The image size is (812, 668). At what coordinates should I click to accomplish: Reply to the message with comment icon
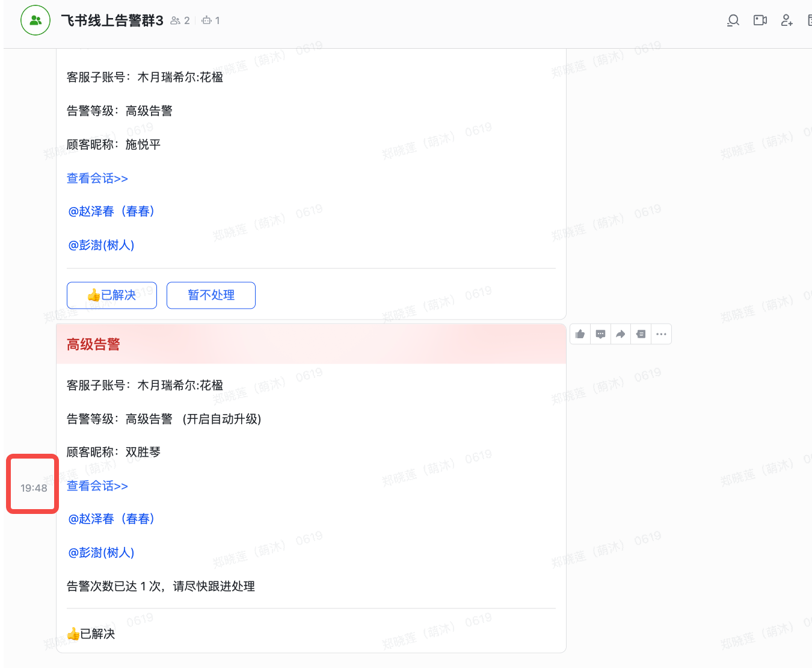pos(600,334)
